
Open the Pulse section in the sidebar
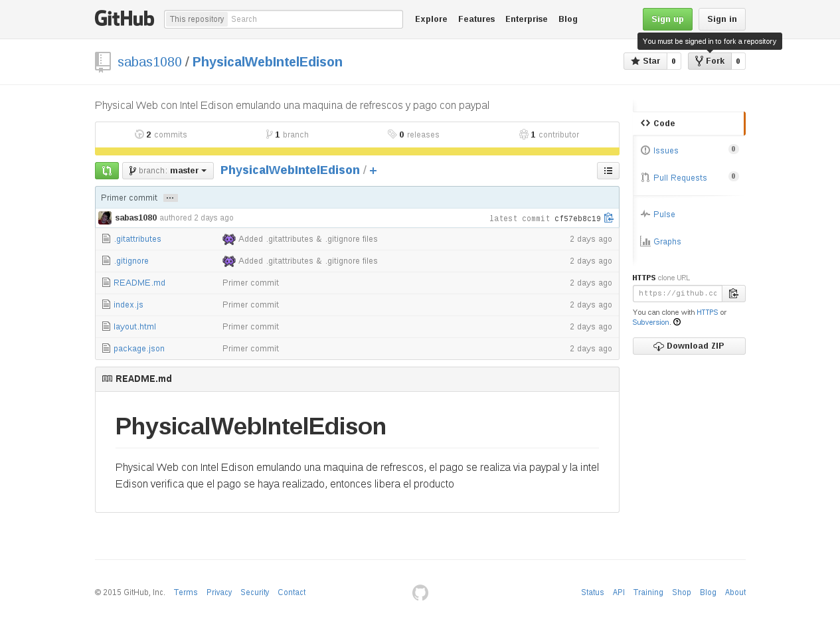(663, 214)
